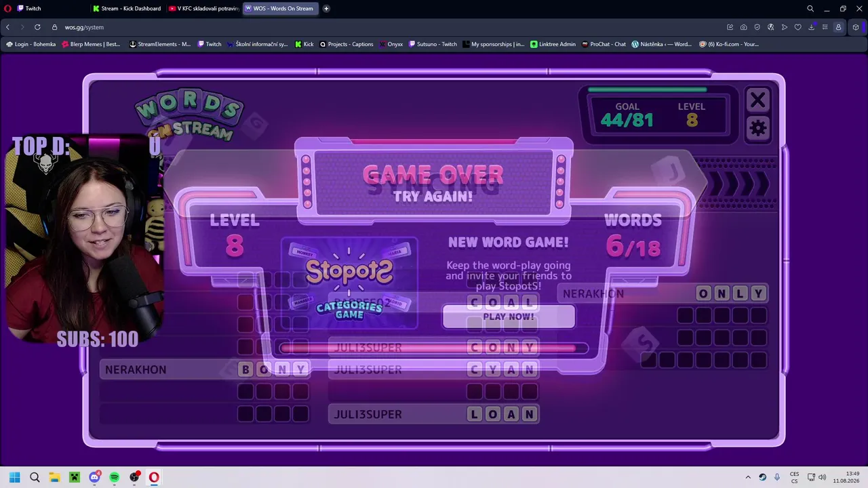Viewport: 868px width, 488px height.
Task: Open the network tray icon
Action: (x=811, y=477)
